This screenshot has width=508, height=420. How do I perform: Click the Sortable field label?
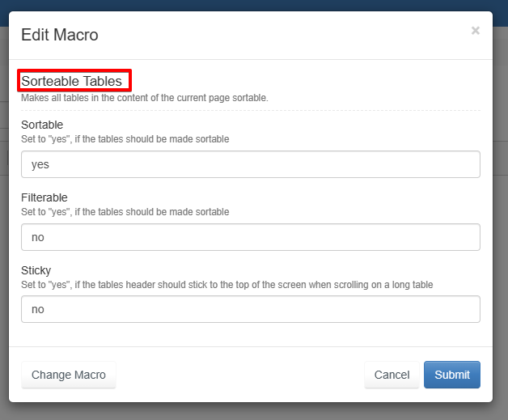coord(42,125)
